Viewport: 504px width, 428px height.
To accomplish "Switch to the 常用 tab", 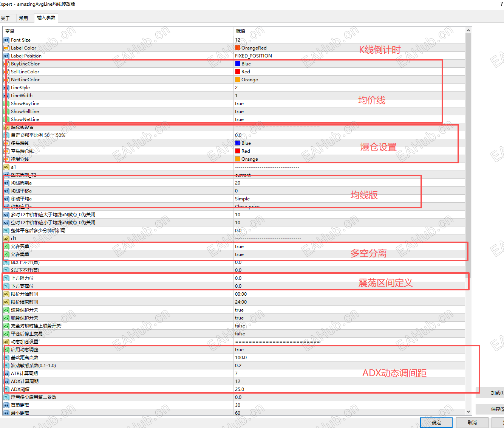I will [x=23, y=18].
